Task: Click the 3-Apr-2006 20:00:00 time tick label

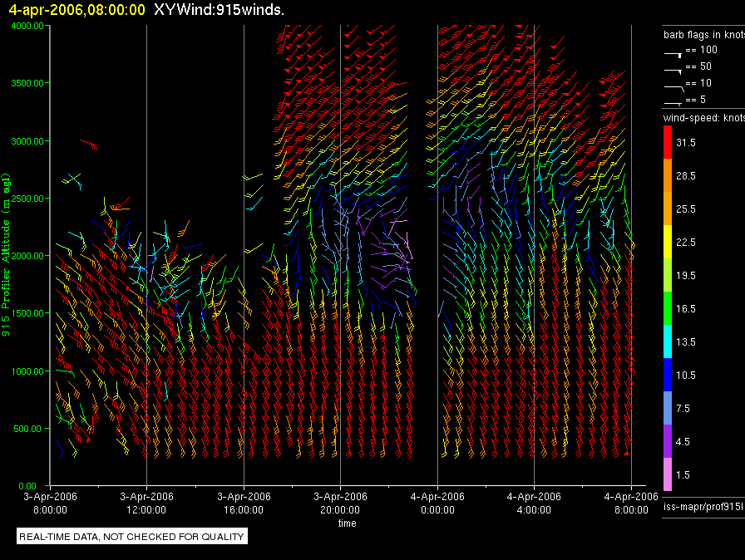Action: (340, 503)
